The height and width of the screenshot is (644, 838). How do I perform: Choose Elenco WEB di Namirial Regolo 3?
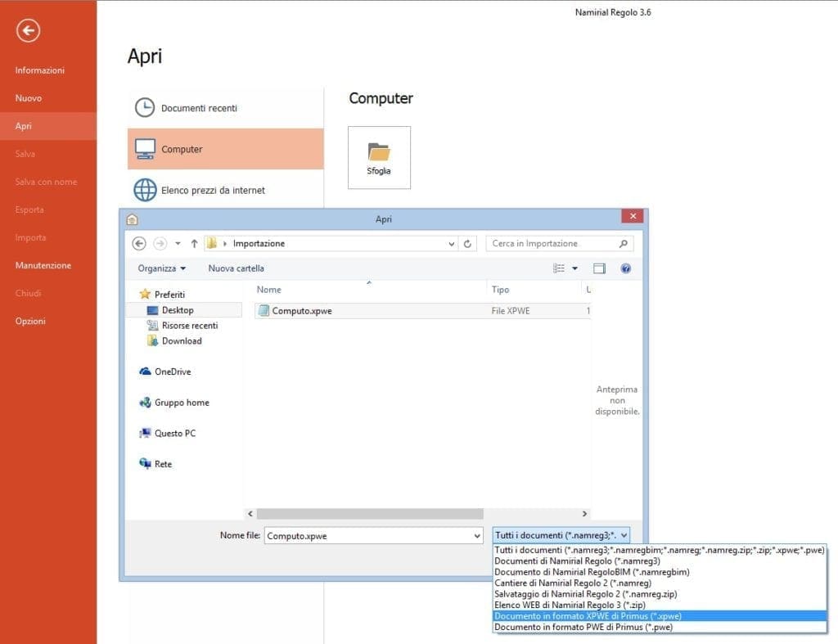660,605
